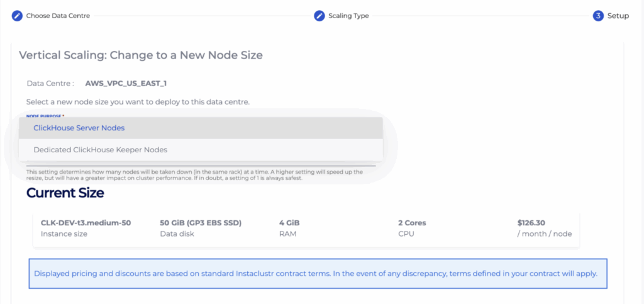Click the Current Size heading
The width and height of the screenshot is (644, 304).
[65, 193]
